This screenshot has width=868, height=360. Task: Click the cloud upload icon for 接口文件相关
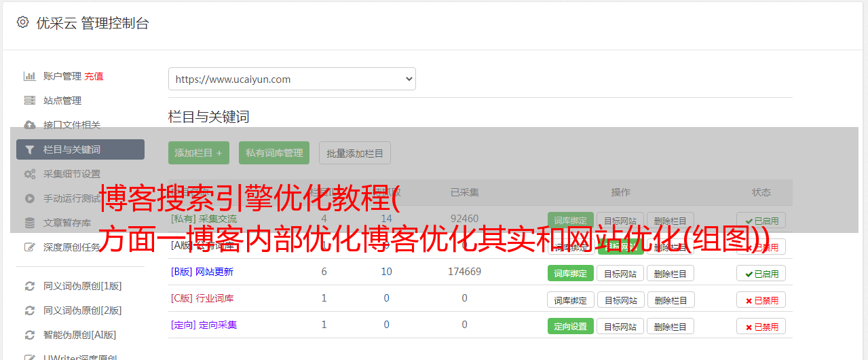(29, 125)
